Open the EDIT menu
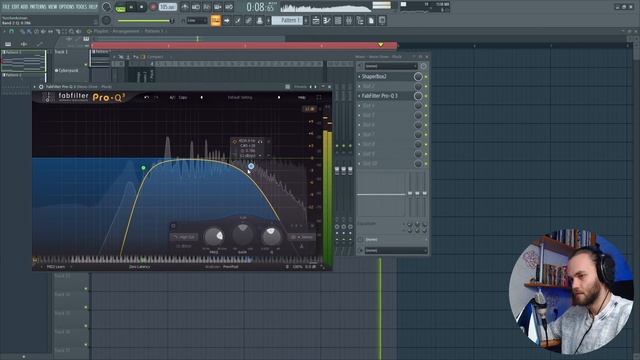This screenshot has width=640, height=360. (16, 7)
